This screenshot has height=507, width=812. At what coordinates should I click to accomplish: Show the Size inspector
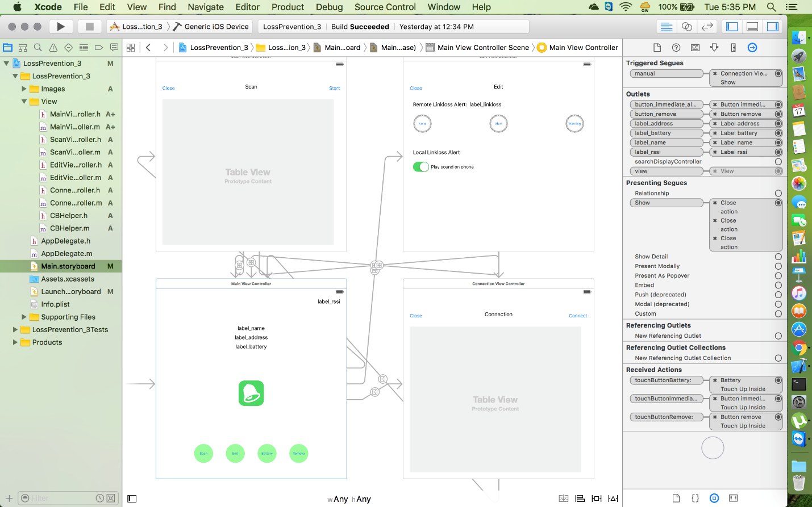pos(733,48)
